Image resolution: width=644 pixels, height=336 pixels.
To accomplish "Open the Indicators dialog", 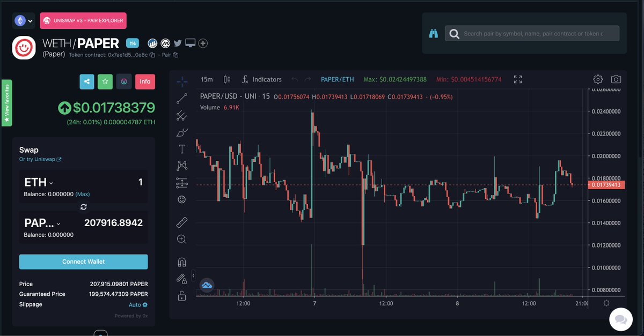I will click(261, 79).
